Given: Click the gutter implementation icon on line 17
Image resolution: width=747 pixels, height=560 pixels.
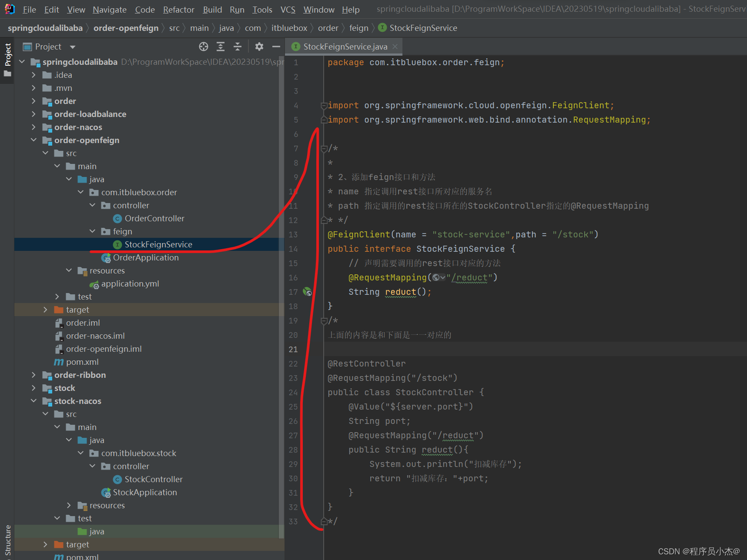Looking at the screenshot, I should point(308,292).
